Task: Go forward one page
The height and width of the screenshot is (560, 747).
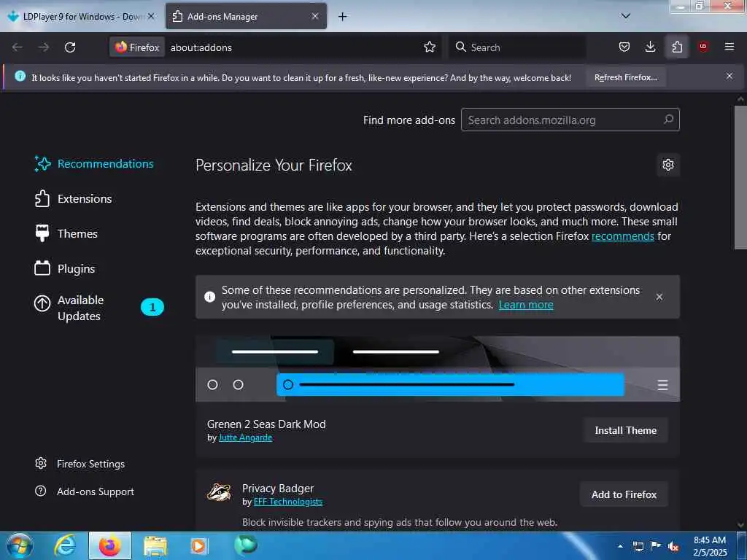Action: [43, 47]
